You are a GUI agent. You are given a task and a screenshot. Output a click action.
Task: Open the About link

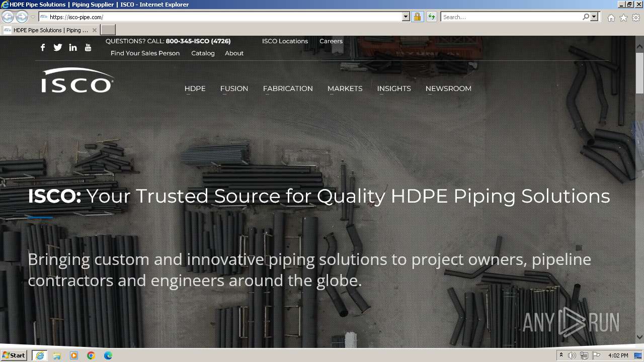click(x=234, y=53)
